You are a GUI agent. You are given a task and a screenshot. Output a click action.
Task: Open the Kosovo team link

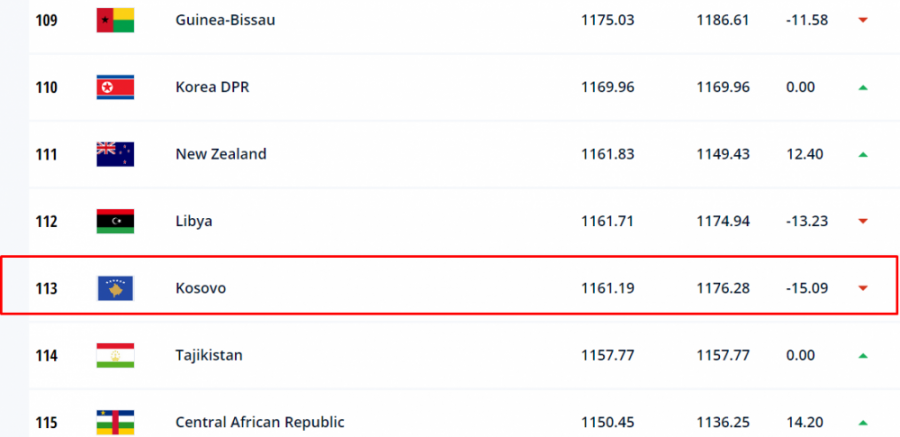click(x=200, y=288)
